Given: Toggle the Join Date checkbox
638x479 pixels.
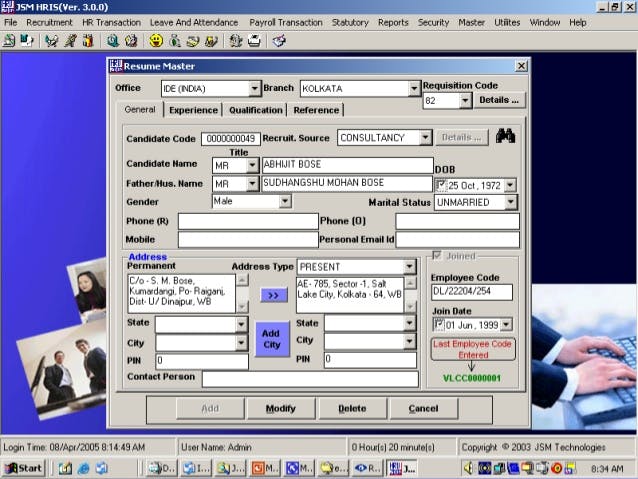Looking at the screenshot, I should click(x=438, y=324).
